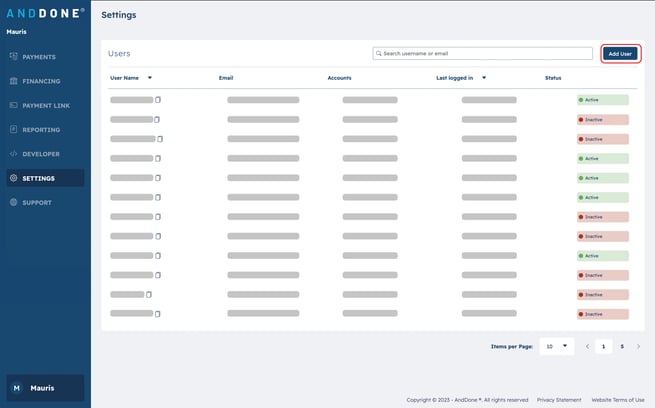
Task: Click the Add User button
Action: click(x=620, y=54)
